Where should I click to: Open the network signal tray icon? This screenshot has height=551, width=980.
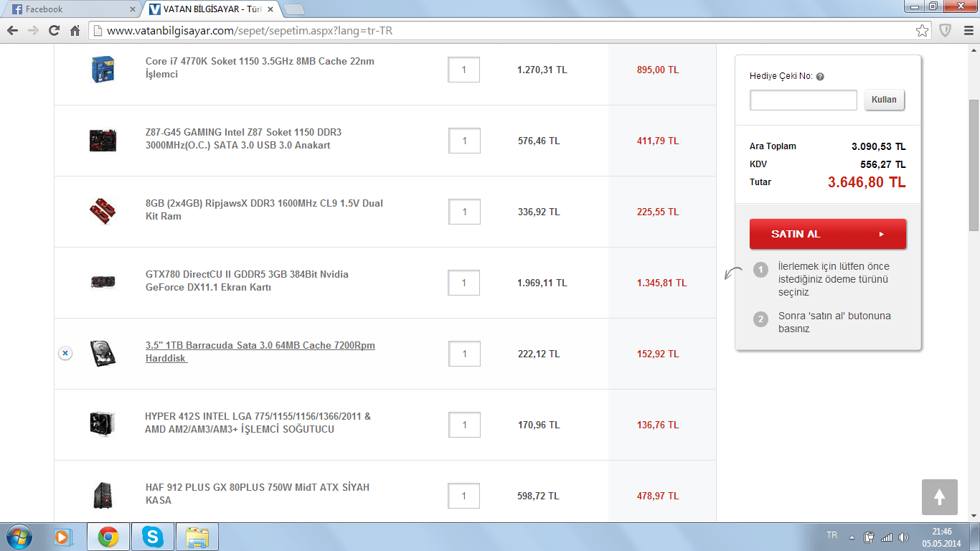(887, 537)
